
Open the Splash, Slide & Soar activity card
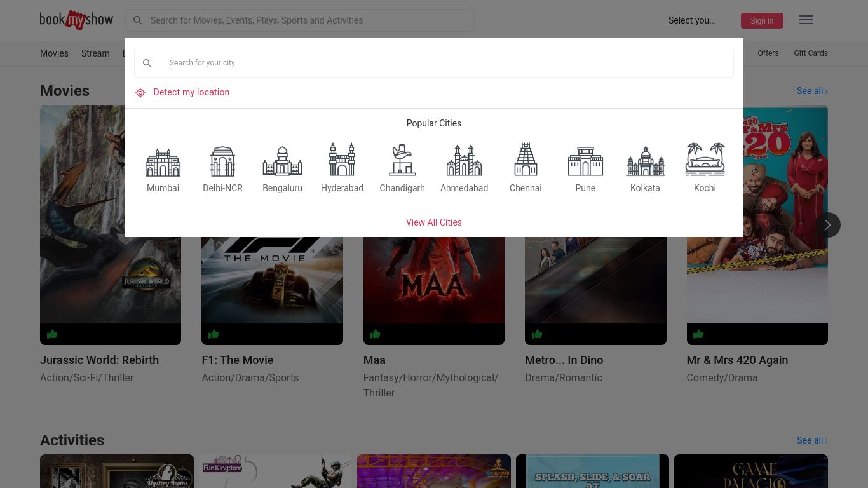[x=592, y=471]
